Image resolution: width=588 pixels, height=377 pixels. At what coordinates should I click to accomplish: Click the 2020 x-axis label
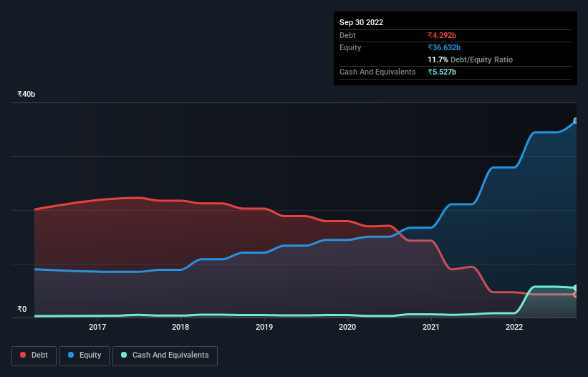(x=347, y=327)
